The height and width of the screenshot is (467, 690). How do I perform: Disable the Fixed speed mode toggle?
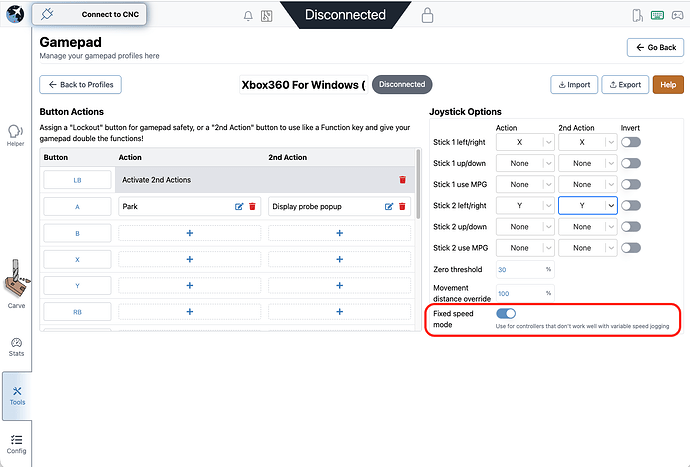(x=506, y=314)
